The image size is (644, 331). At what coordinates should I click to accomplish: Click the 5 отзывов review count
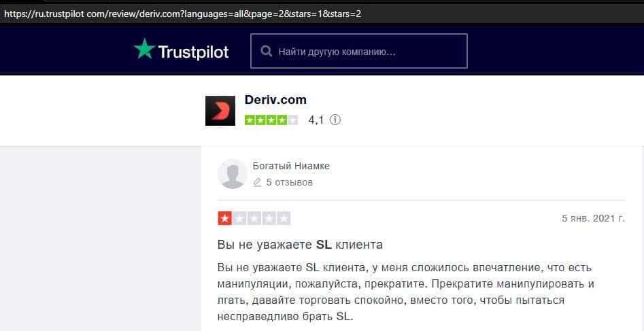click(289, 182)
